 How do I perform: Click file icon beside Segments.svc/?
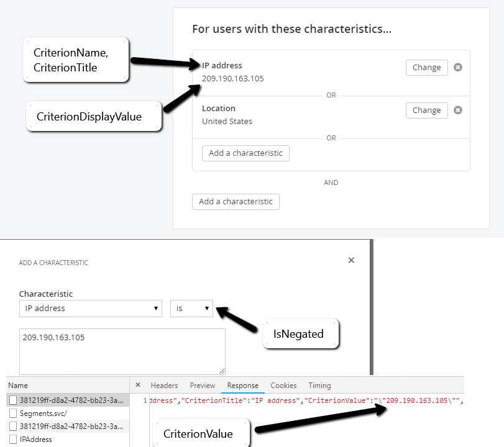pyautogui.click(x=13, y=413)
